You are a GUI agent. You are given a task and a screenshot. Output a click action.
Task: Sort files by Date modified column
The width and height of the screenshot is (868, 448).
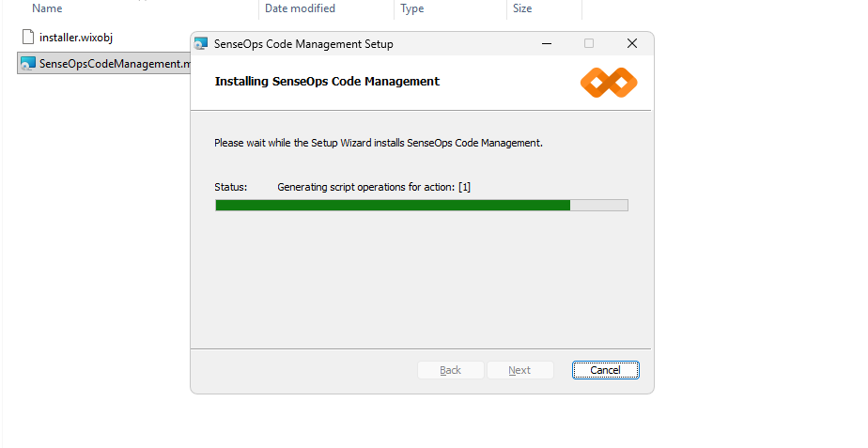[300, 8]
